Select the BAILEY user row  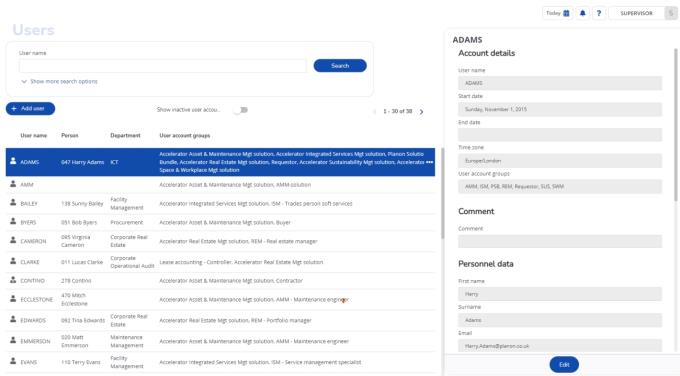(x=220, y=203)
